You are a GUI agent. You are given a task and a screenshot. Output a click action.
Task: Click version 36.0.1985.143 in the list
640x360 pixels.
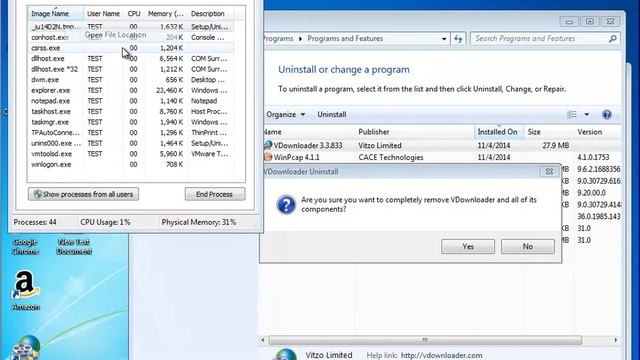(x=599, y=216)
